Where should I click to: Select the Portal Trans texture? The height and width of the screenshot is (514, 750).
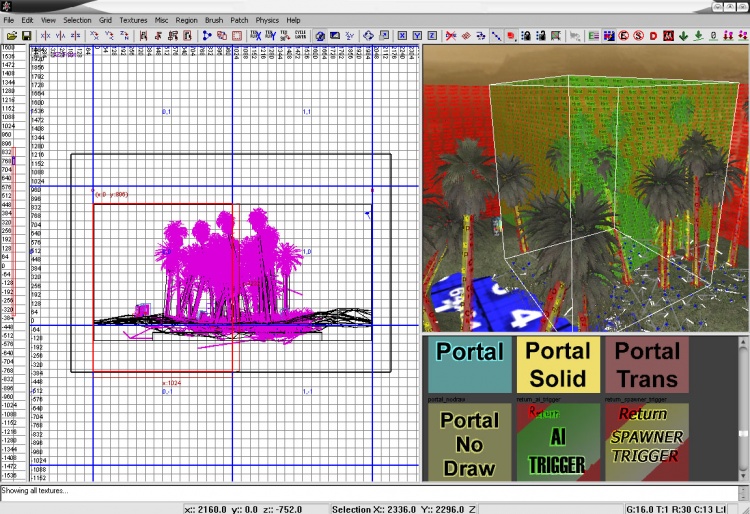pos(647,365)
